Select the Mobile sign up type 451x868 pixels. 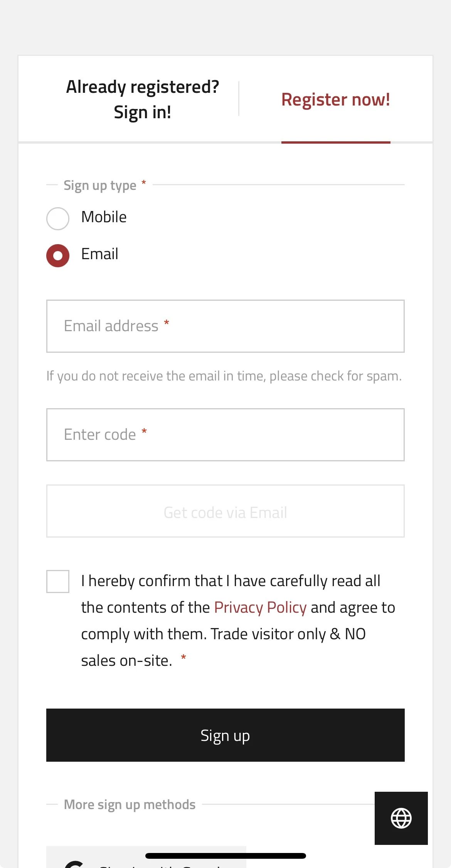[58, 218]
